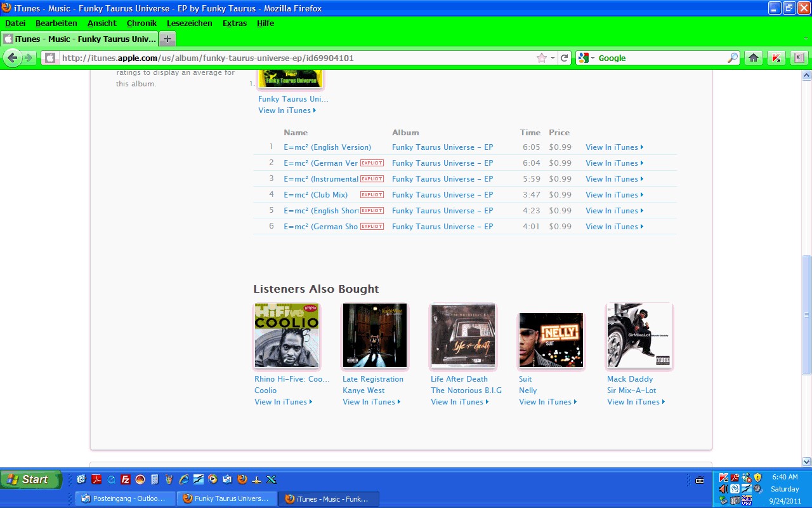Open the Coolio artist link

click(266, 391)
